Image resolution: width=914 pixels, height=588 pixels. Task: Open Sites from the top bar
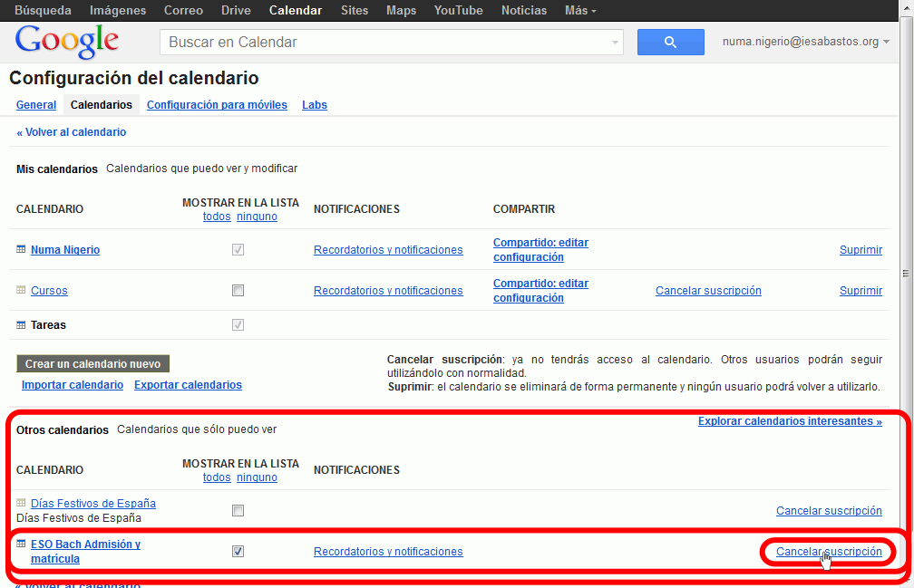(355, 11)
